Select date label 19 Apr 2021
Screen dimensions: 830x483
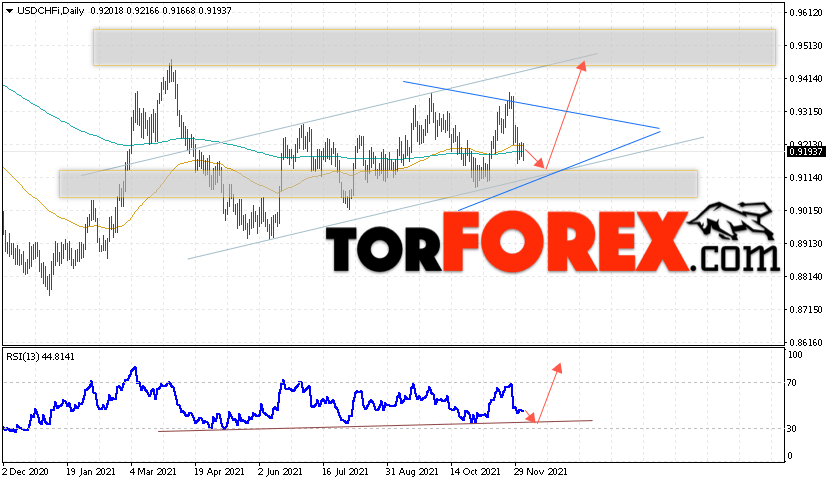point(219,471)
